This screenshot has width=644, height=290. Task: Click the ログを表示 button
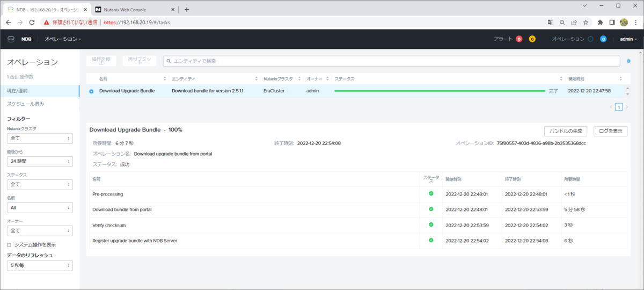pyautogui.click(x=611, y=131)
